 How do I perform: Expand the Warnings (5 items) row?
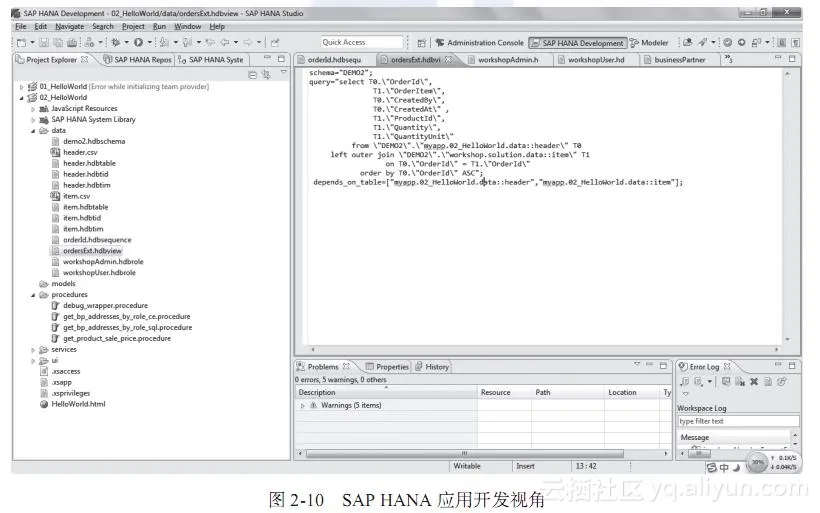click(x=302, y=405)
